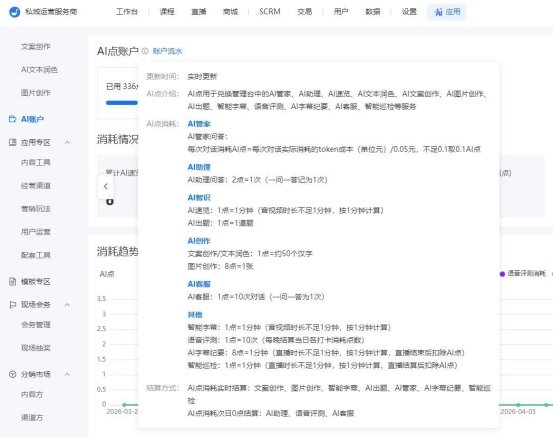The width and height of the screenshot is (553, 437).
Task: Open the SCRM top menu
Action: (270, 12)
